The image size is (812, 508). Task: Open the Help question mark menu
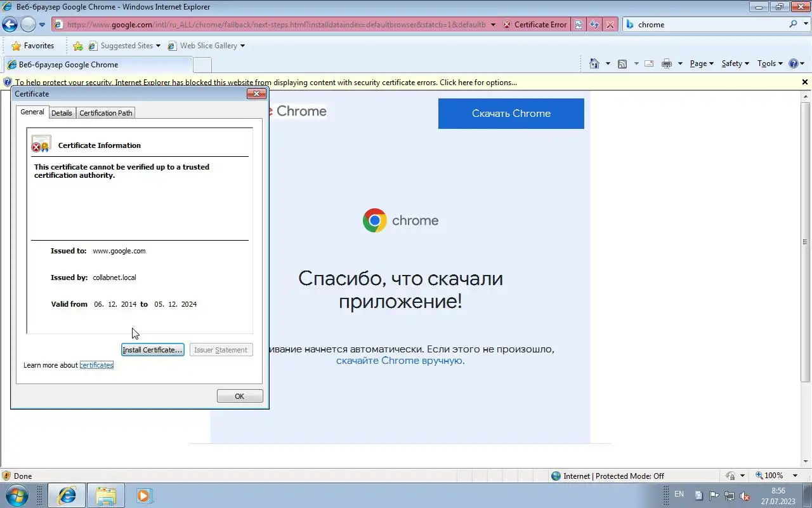pos(796,63)
